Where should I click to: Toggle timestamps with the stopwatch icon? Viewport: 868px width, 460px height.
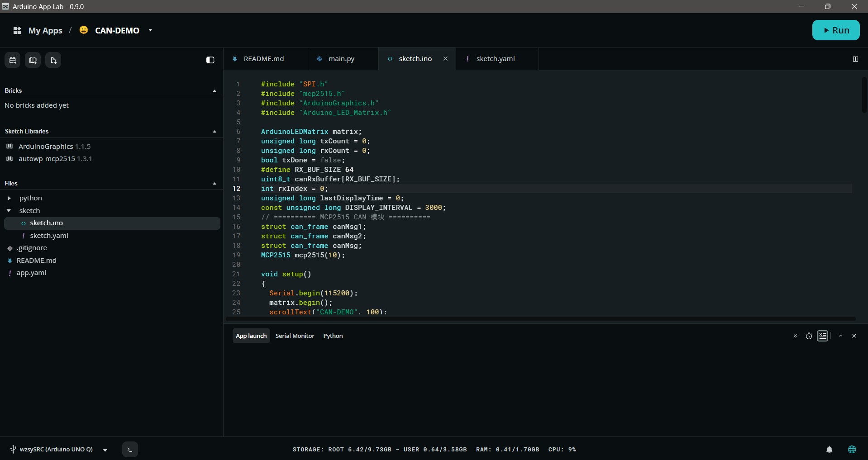coord(809,336)
